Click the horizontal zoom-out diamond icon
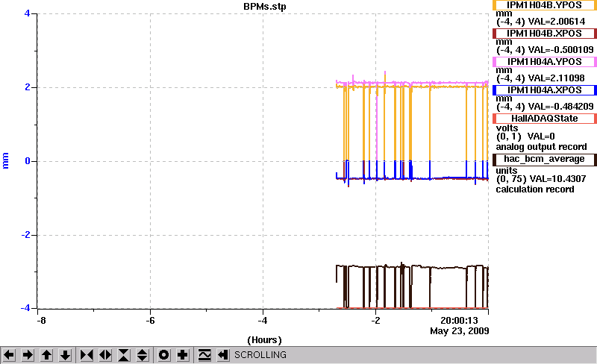 [x=105, y=355]
